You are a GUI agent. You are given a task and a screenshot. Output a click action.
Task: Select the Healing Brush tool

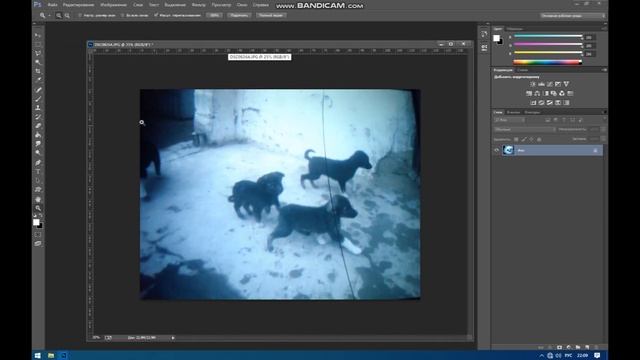click(x=38, y=90)
